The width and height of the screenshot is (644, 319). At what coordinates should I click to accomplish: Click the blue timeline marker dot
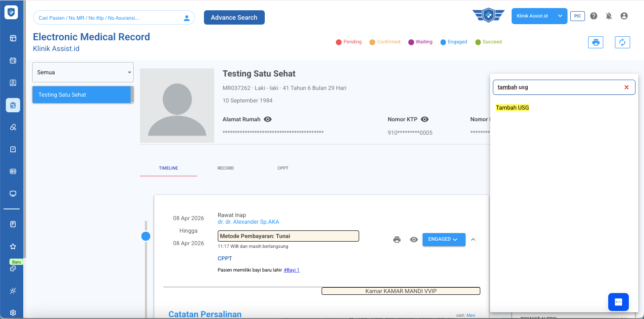[146, 236]
